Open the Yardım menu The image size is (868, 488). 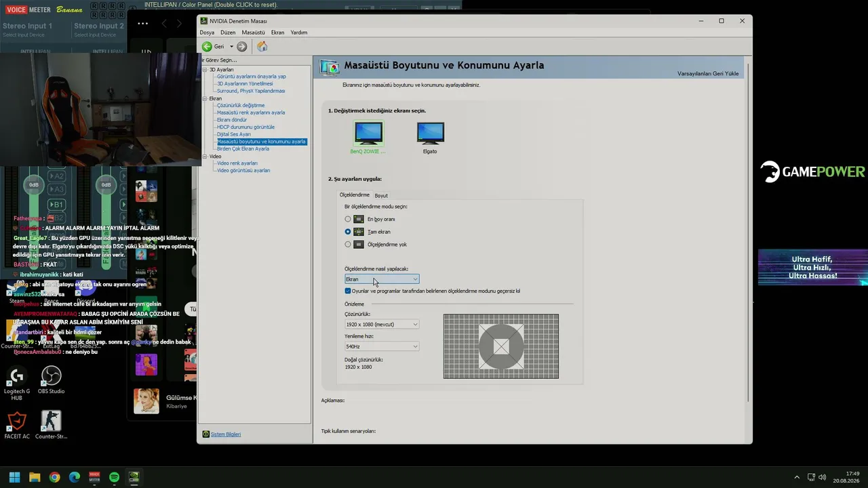[x=299, y=33]
